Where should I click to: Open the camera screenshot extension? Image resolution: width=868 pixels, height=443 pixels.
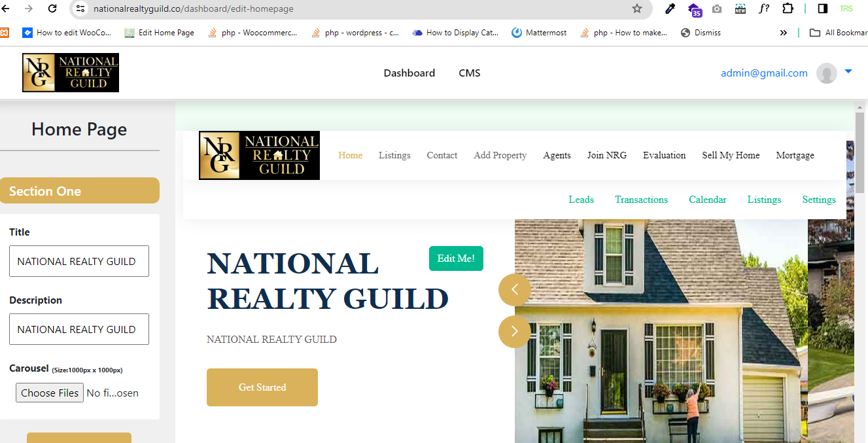[x=717, y=9]
